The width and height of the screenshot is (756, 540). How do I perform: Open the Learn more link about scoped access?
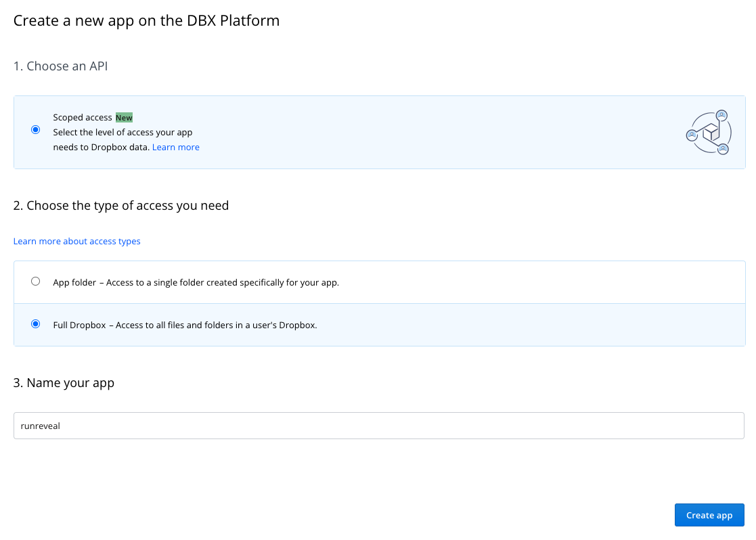coord(175,147)
